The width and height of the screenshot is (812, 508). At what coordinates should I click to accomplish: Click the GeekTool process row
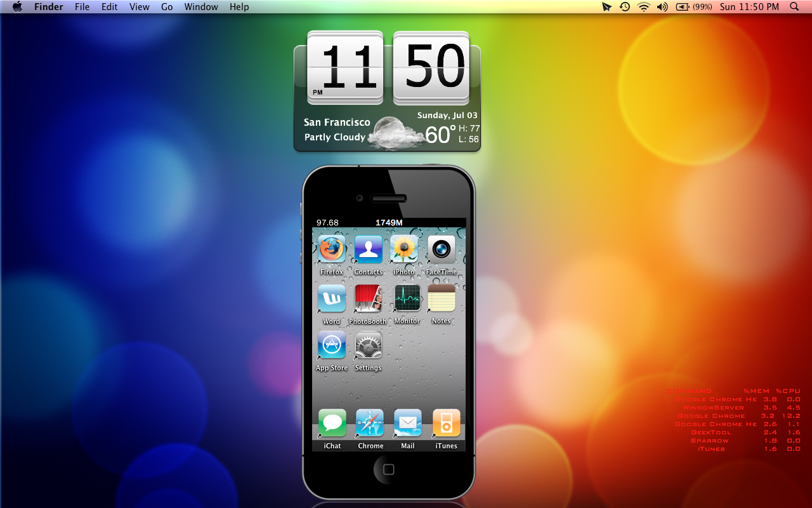[746, 432]
